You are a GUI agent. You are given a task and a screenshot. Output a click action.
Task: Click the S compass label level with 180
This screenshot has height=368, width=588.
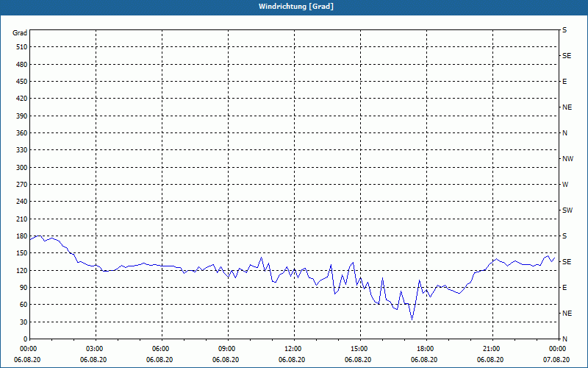(564, 236)
